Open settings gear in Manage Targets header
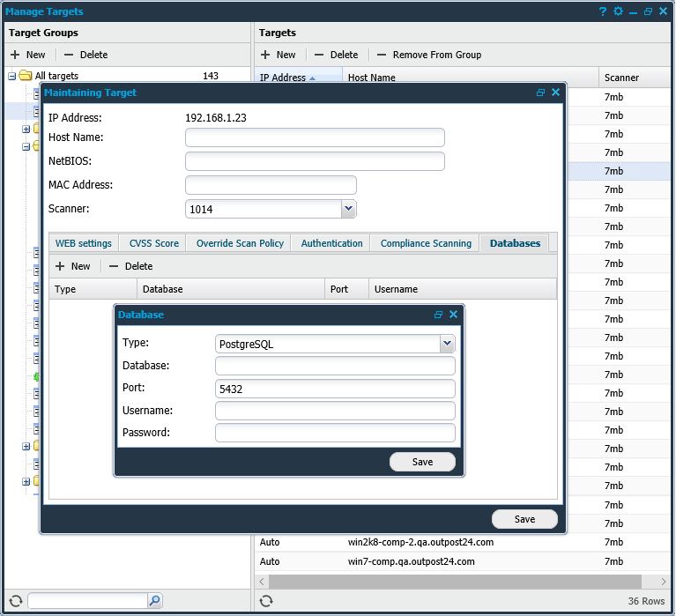The image size is (676, 616). coord(618,11)
